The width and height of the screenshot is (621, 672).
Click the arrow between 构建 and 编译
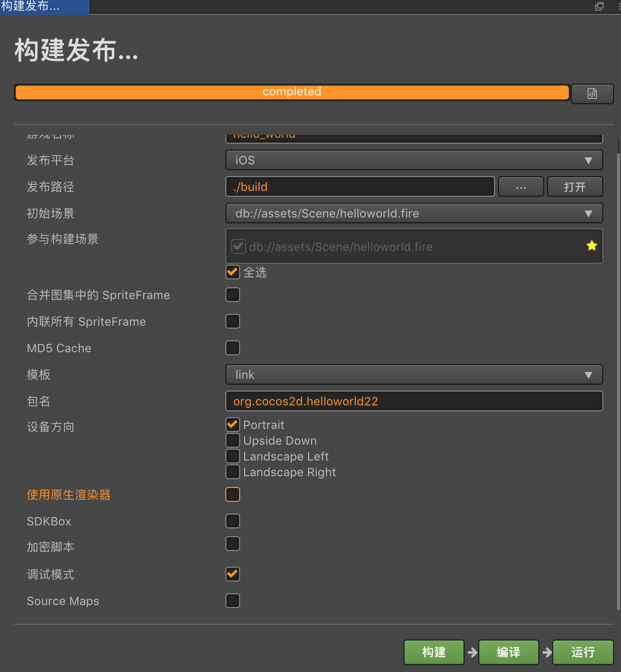pos(472,652)
